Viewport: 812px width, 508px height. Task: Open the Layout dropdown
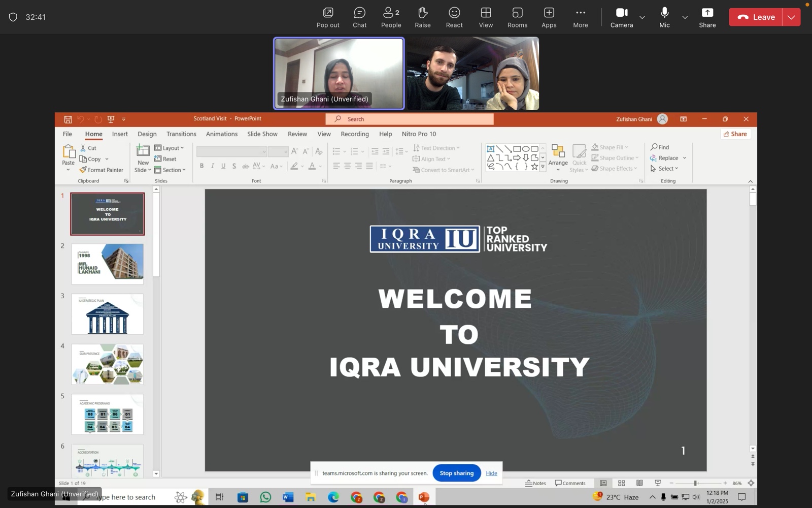169,148
